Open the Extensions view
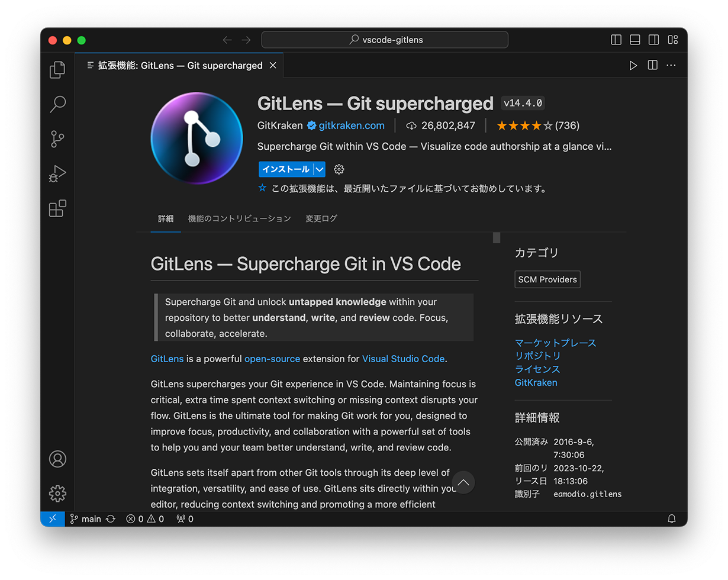Image resolution: width=728 pixels, height=580 pixels. click(x=57, y=208)
